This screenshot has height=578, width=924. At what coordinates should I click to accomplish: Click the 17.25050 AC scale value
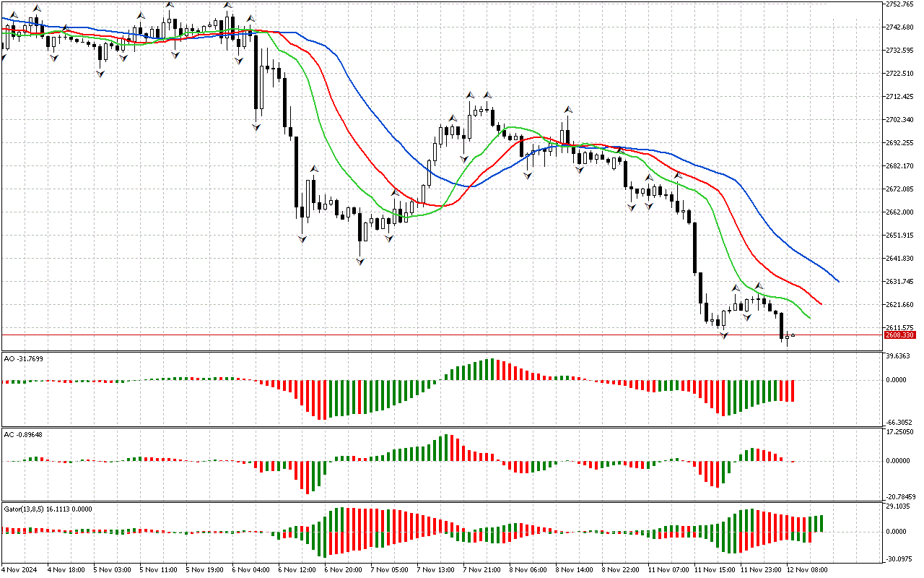901,432
